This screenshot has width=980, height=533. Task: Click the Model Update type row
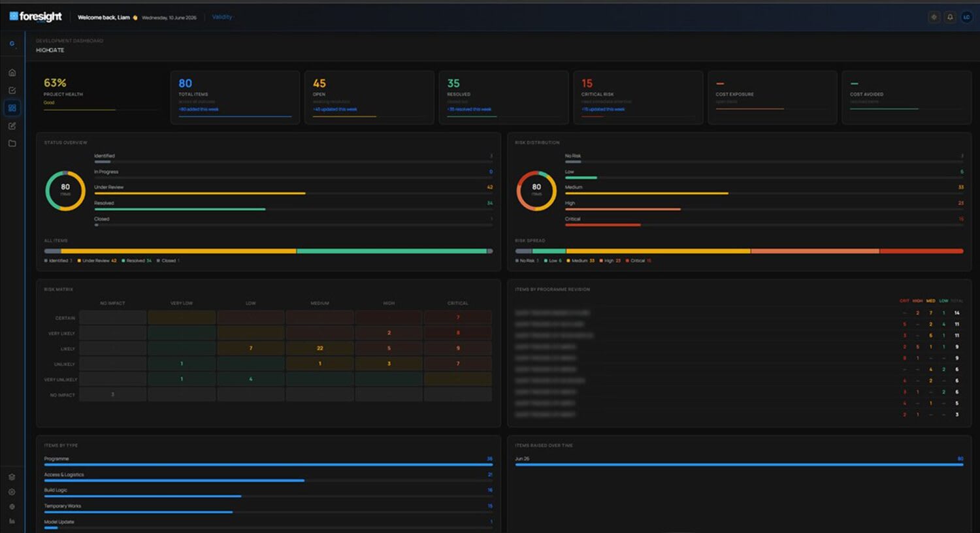pos(269,524)
